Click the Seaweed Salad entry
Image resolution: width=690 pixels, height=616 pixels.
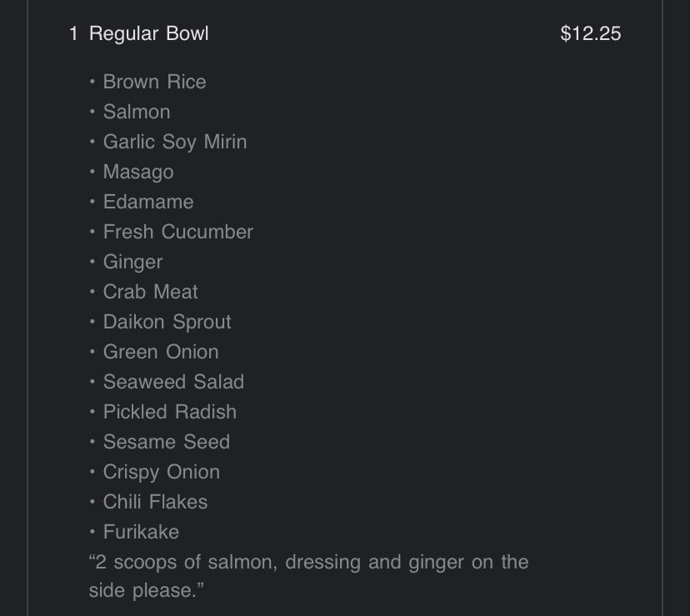[173, 382]
